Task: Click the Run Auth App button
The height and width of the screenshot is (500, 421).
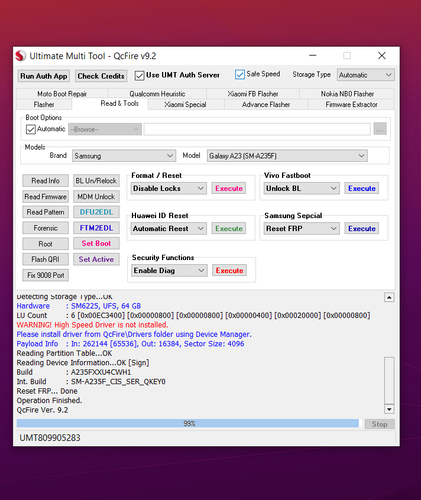Action: 44,76
